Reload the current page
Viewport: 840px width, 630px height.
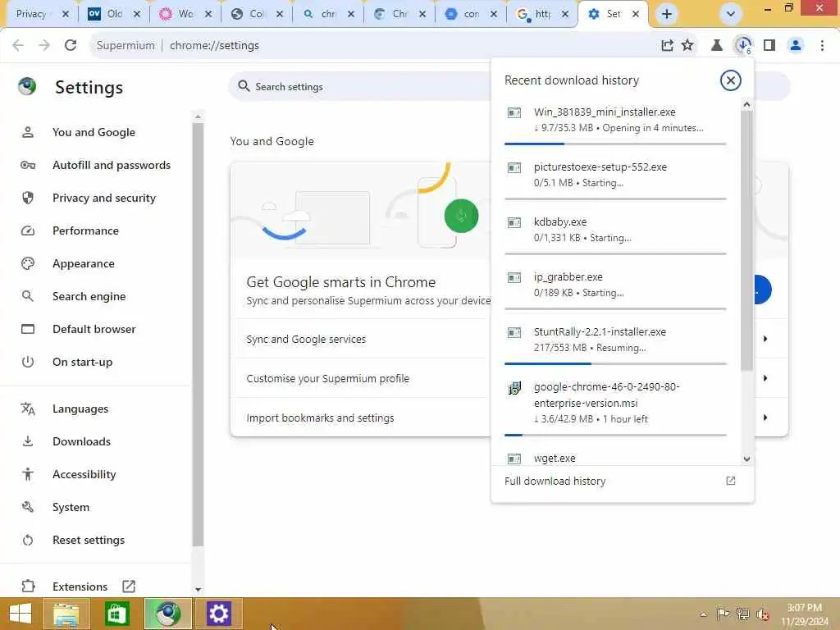pos(71,46)
